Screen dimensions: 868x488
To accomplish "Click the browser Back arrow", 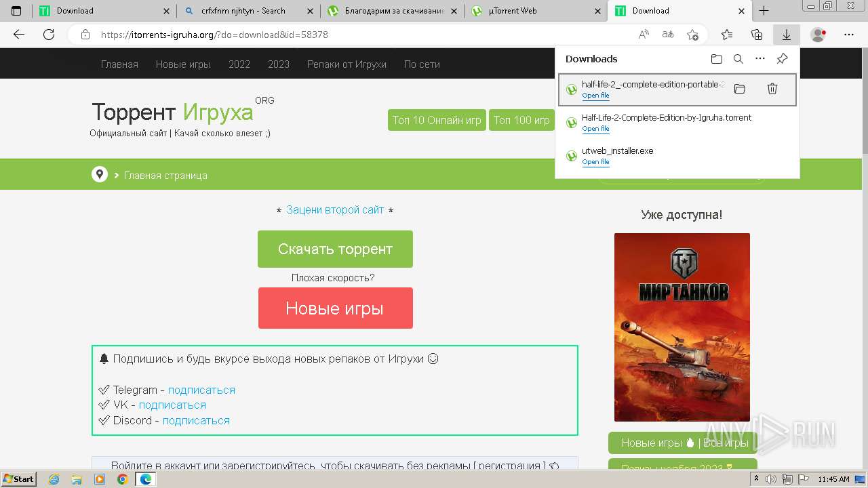I will (19, 35).
